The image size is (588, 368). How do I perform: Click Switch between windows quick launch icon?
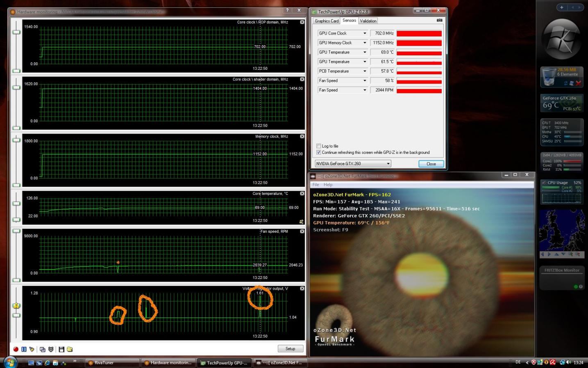point(39,363)
